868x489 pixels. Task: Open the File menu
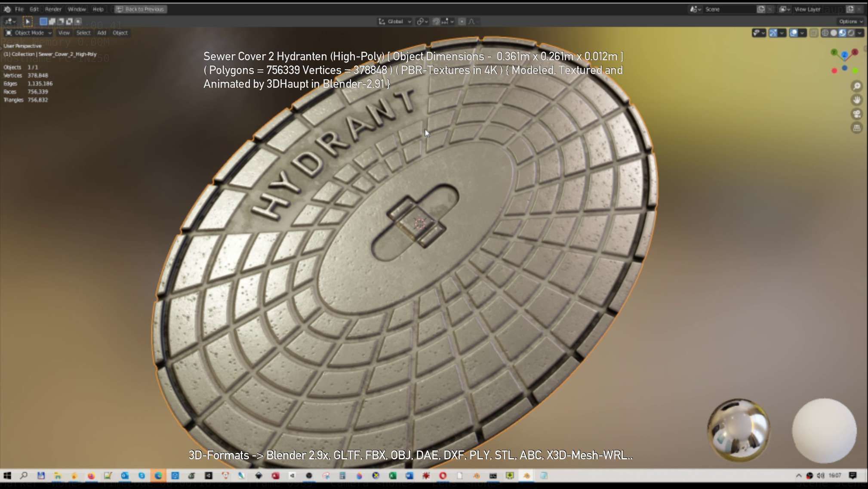(19, 9)
